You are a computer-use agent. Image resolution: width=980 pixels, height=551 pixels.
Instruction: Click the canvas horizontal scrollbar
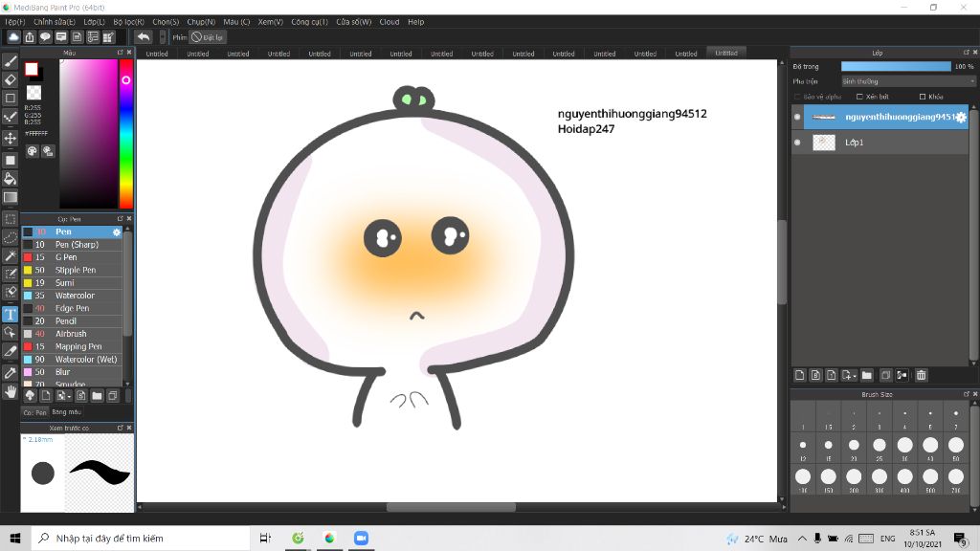point(452,507)
